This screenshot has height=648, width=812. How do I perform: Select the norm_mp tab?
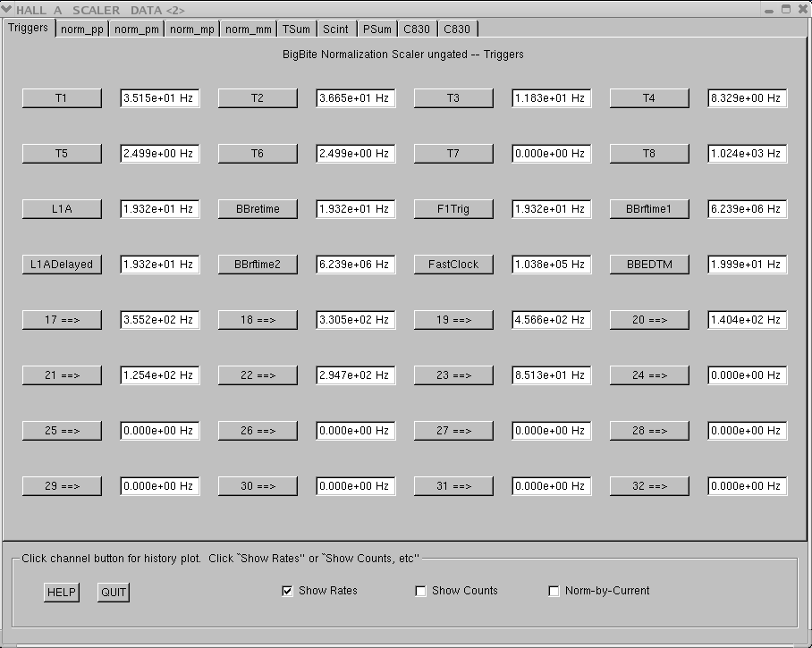point(192,29)
